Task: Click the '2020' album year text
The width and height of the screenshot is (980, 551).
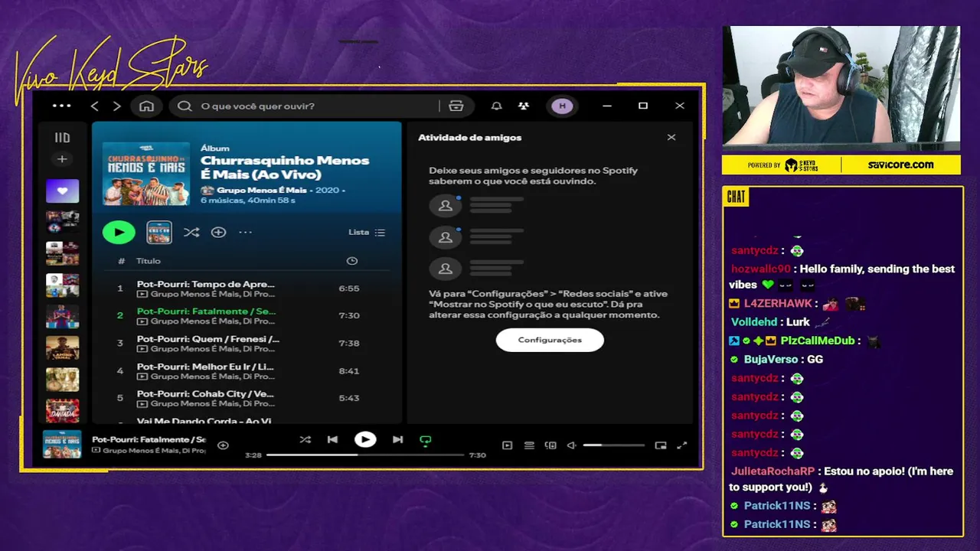Action: pyautogui.click(x=327, y=190)
